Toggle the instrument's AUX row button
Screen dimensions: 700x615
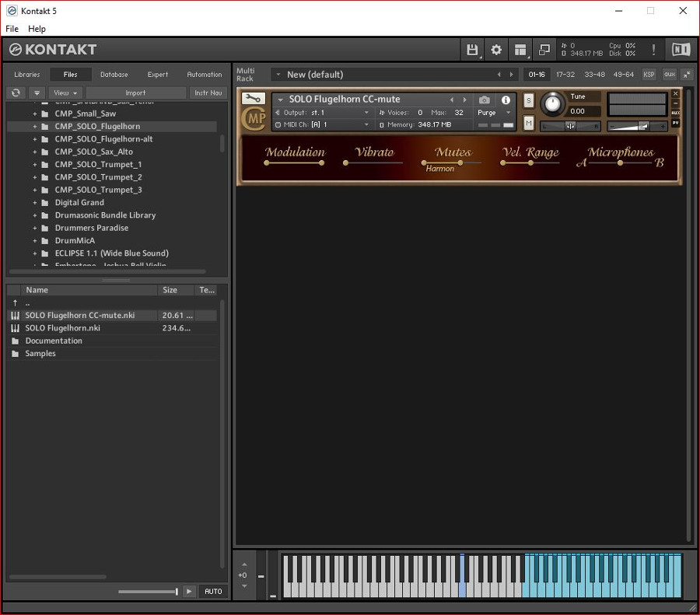[675, 113]
